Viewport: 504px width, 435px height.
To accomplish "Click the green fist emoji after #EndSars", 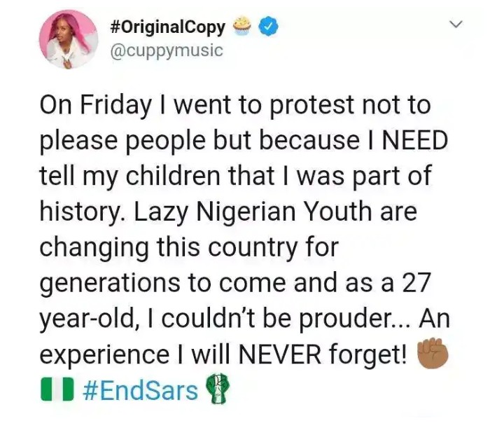I will point(216,389).
